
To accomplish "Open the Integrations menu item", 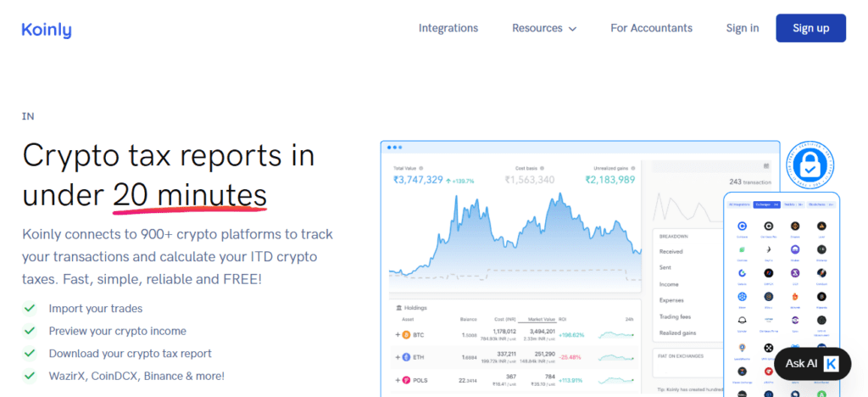I will pos(448,28).
